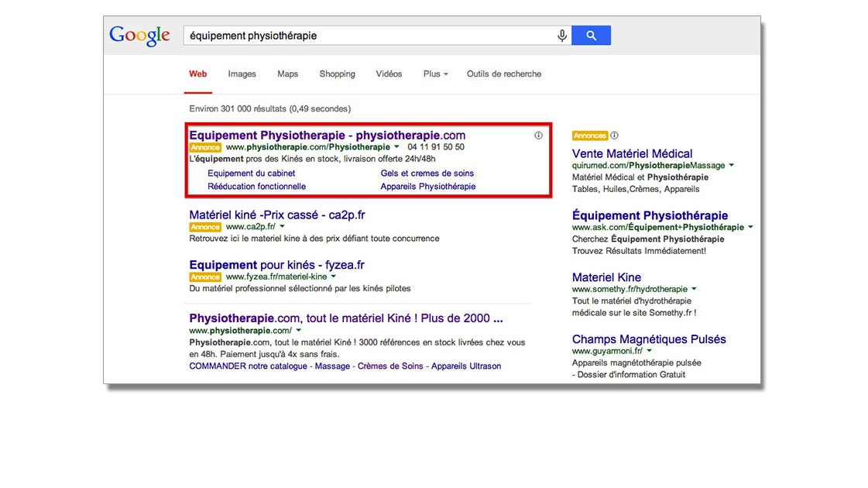Open ad title Equipement Physiotherapie - physiotherapie.com
Viewport: 868px width, 488px height.
tap(328, 135)
